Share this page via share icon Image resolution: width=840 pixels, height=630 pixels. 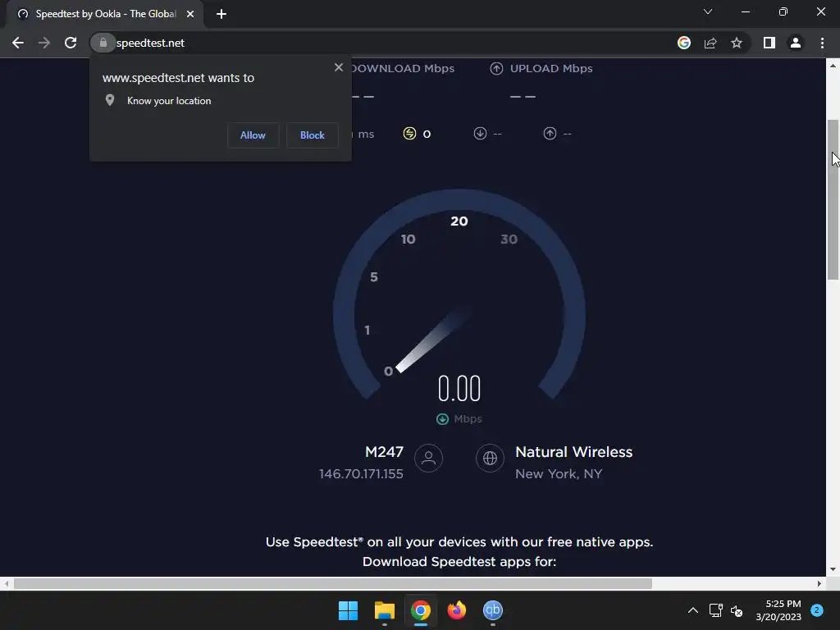pos(710,43)
